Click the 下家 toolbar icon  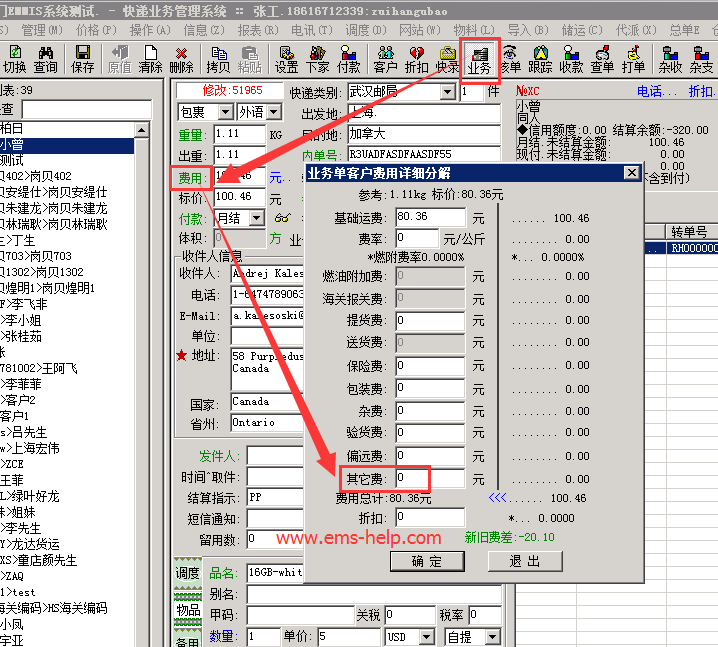(x=317, y=60)
